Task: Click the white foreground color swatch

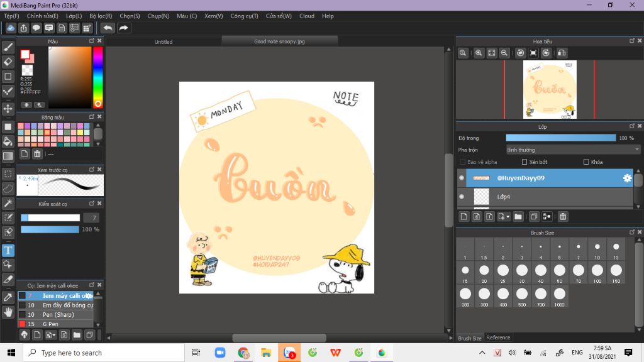Action: click(25, 55)
